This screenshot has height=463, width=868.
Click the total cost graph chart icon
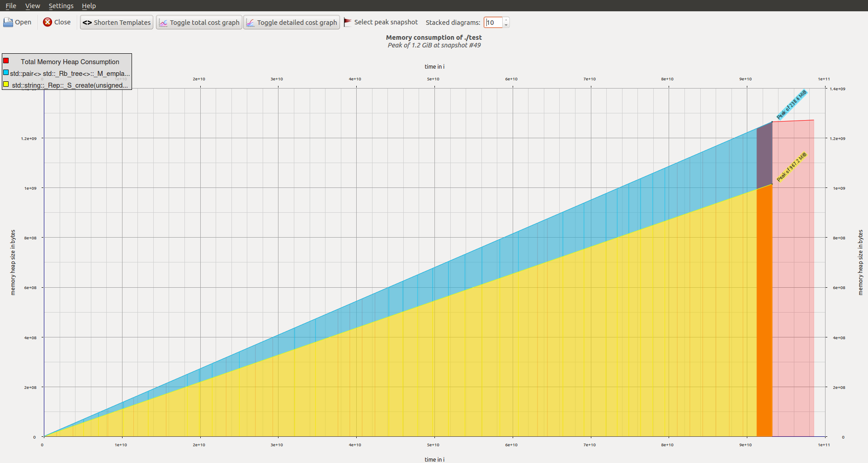(163, 23)
